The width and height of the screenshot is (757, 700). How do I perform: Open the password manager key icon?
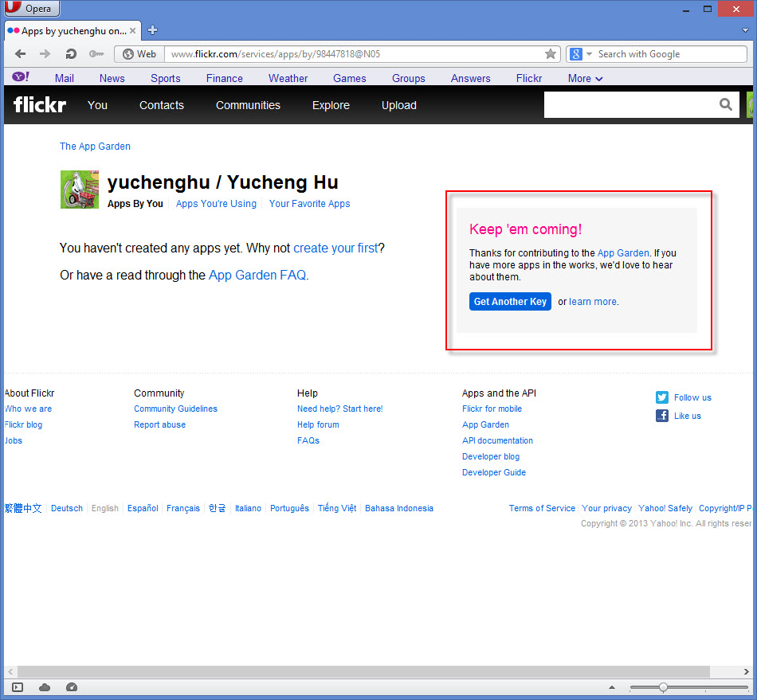pyautogui.click(x=96, y=54)
